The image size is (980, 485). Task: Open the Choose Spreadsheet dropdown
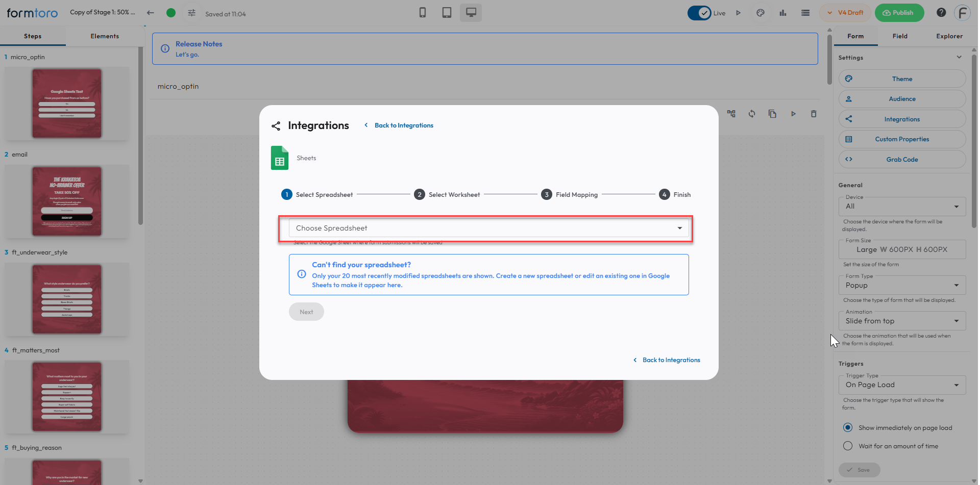489,228
